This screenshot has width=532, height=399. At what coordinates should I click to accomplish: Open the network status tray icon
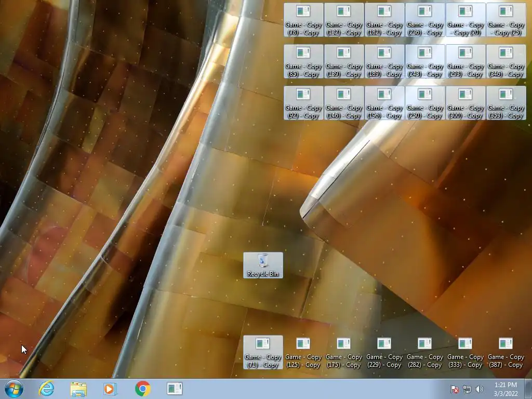point(467,389)
